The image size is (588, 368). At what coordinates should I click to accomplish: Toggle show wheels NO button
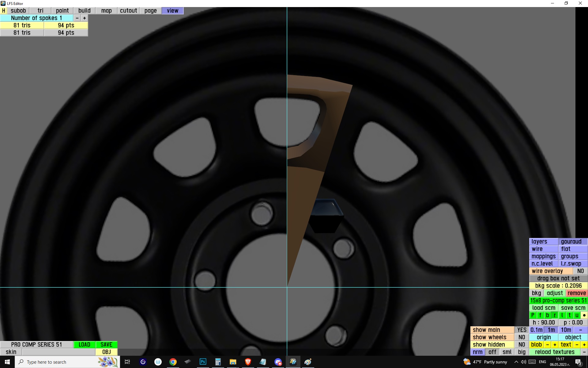(x=522, y=337)
